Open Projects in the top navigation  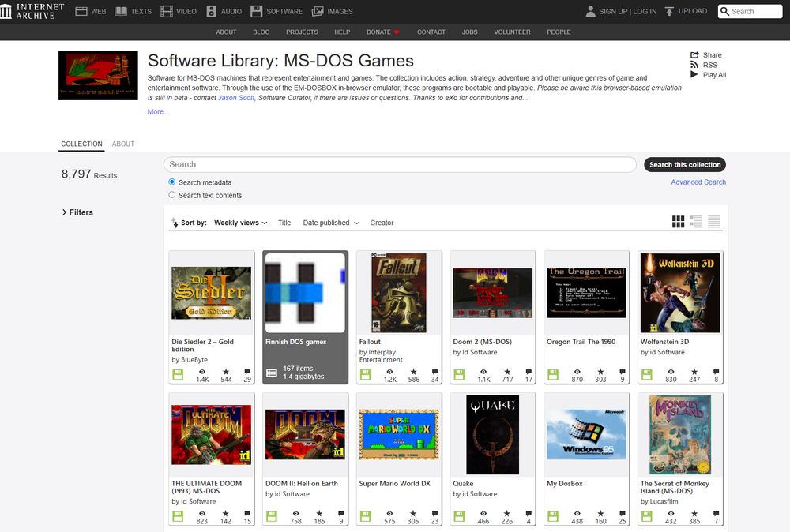pyautogui.click(x=302, y=32)
